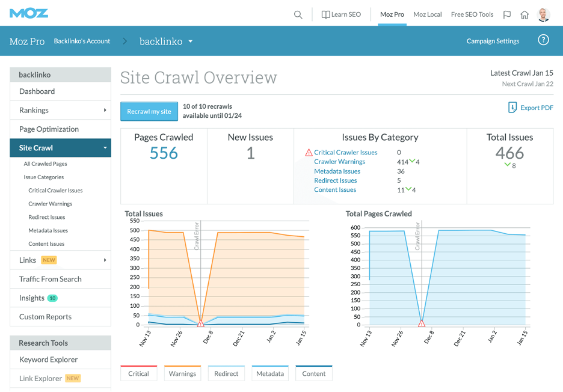The width and height of the screenshot is (563, 392).
Task: Collapse the Site Crawl submenu arrow
Action: [x=105, y=148]
